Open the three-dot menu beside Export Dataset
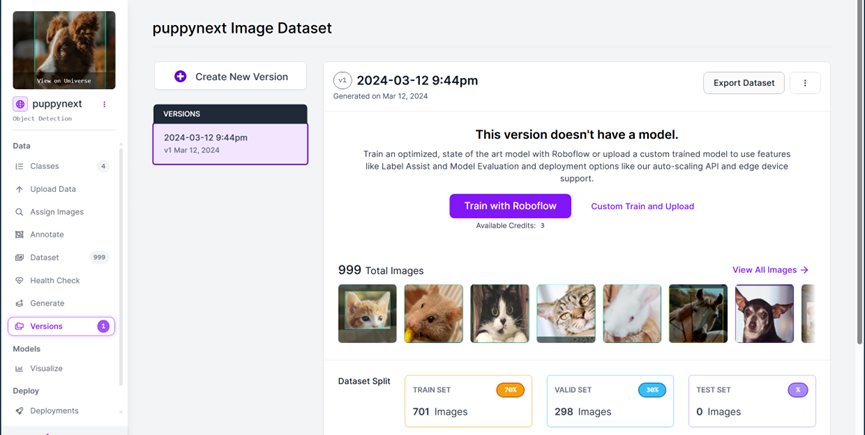The image size is (865, 435). [x=805, y=83]
